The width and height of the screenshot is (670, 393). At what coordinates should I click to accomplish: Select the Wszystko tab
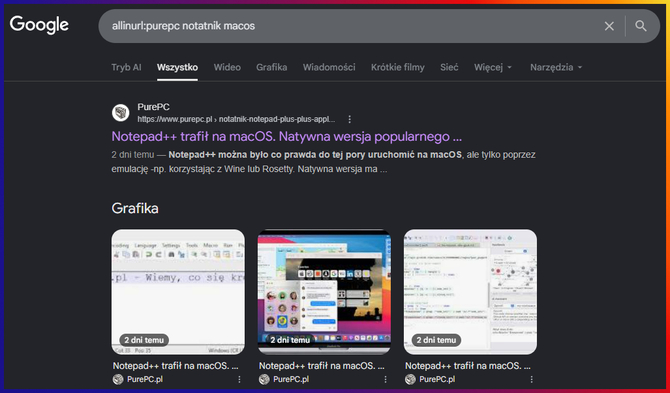coord(177,67)
